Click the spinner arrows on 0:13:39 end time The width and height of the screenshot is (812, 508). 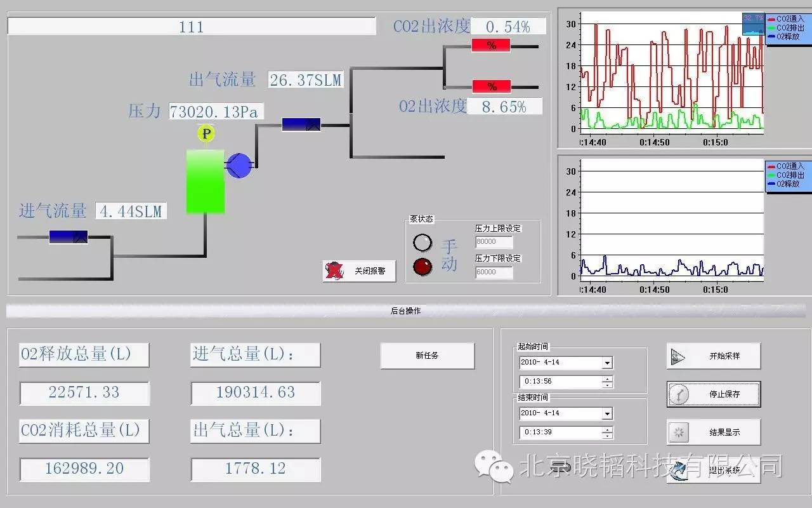[x=607, y=432]
